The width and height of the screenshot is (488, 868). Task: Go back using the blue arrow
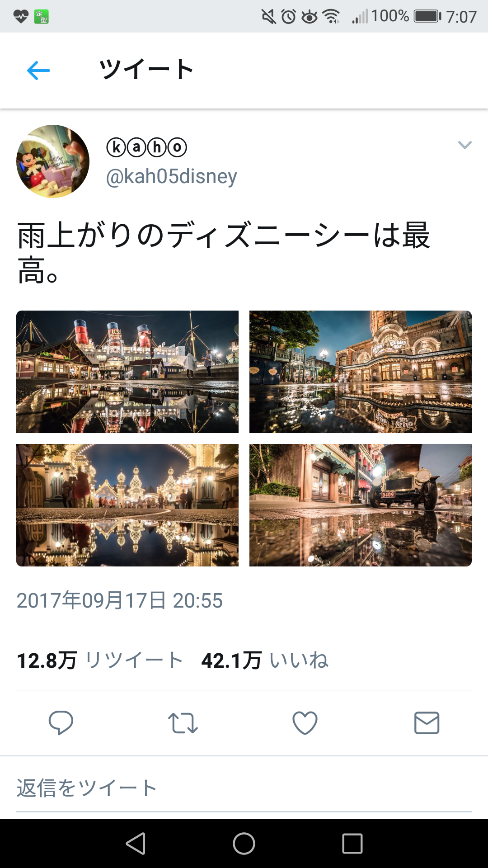pos(38,71)
